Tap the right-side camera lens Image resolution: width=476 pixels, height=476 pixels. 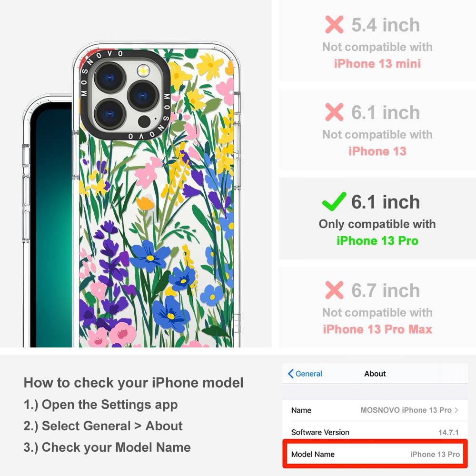[143, 96]
